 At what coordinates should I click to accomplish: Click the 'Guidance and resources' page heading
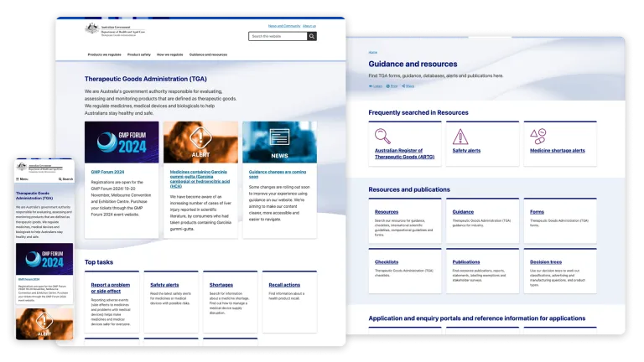pyautogui.click(x=413, y=64)
